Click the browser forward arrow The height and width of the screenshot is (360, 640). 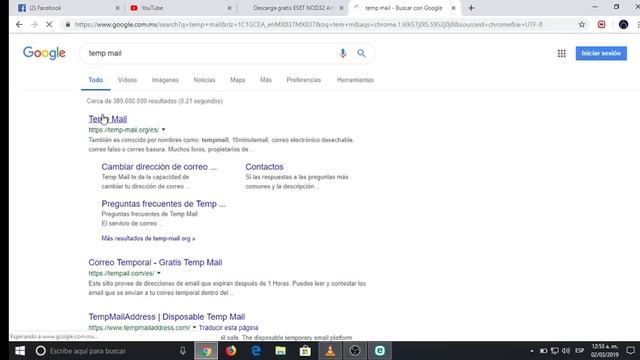(x=34, y=24)
